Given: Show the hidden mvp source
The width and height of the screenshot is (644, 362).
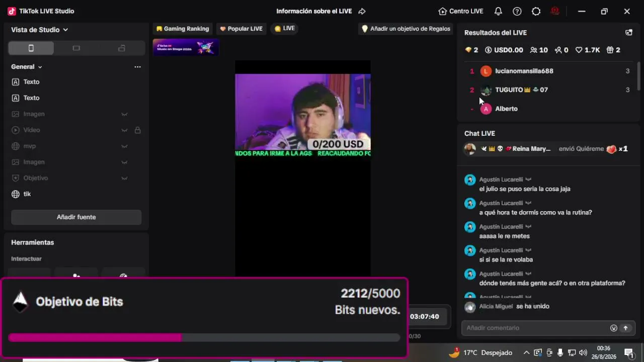Looking at the screenshot, I should (124, 146).
